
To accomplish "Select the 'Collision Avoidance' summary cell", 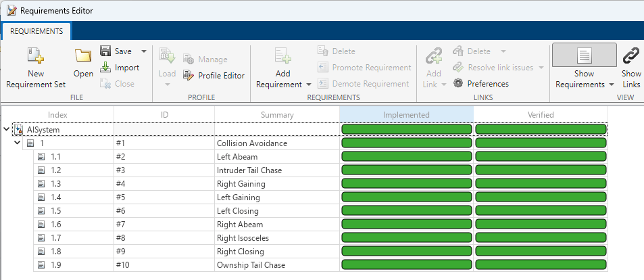I will click(x=277, y=143).
